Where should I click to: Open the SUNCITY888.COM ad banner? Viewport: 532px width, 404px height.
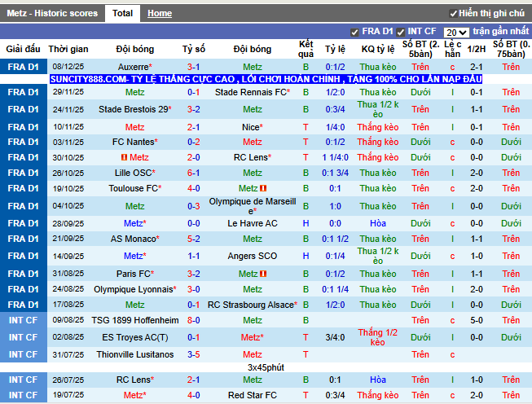coord(266,79)
